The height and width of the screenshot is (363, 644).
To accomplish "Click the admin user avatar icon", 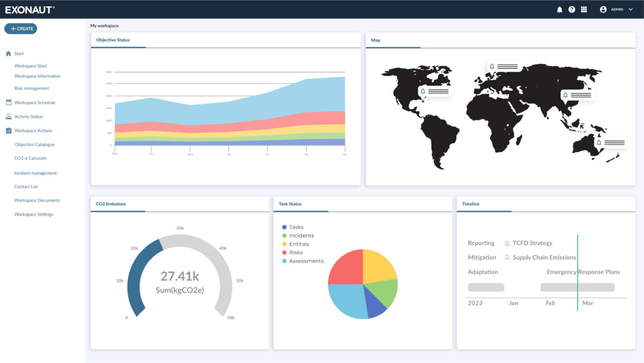I will [603, 10].
